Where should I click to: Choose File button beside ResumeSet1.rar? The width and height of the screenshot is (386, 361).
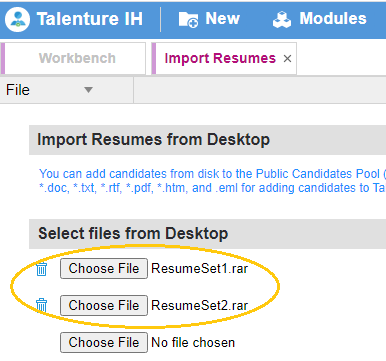pyautogui.click(x=104, y=268)
